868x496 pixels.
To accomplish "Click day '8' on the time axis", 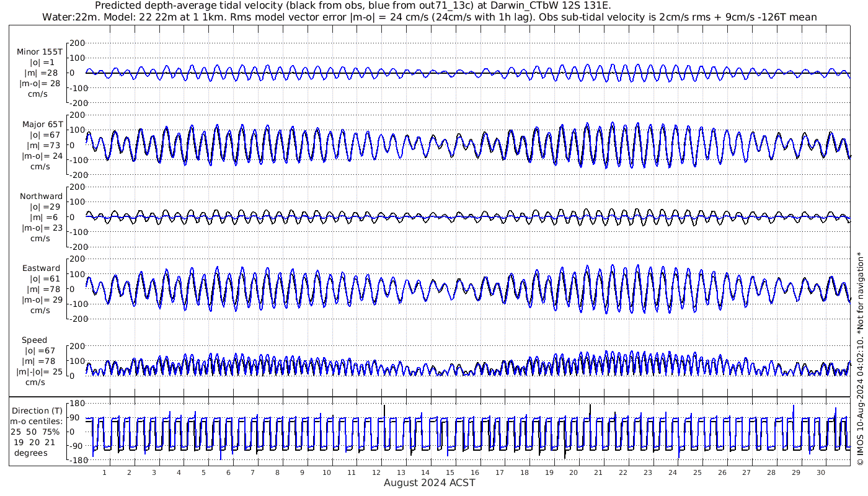I will pyautogui.click(x=277, y=472).
